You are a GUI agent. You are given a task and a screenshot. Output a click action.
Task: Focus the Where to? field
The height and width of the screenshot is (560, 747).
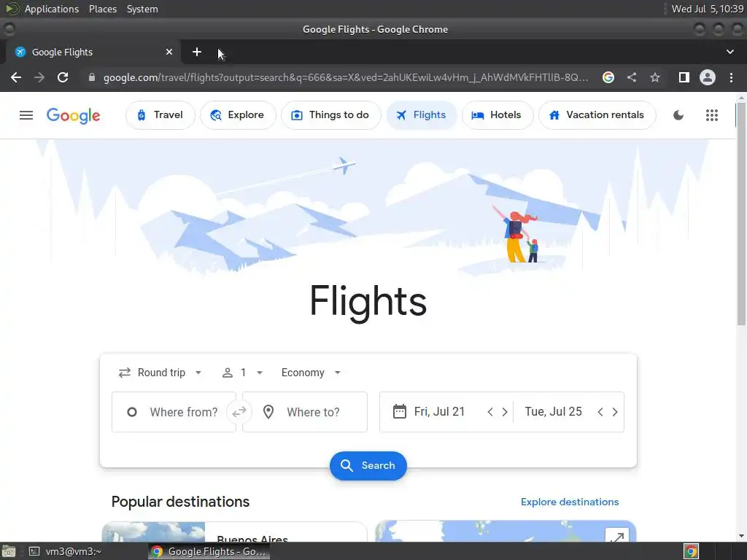point(305,412)
